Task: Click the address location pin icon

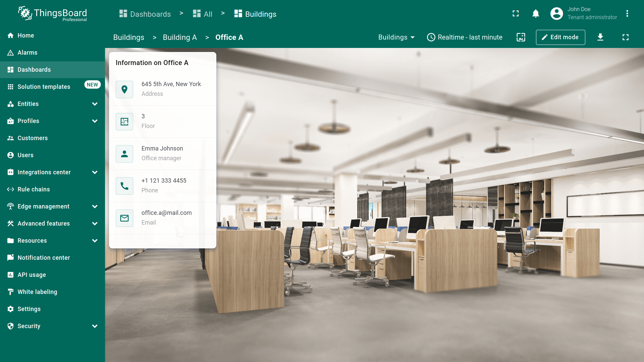Action: pos(124,89)
